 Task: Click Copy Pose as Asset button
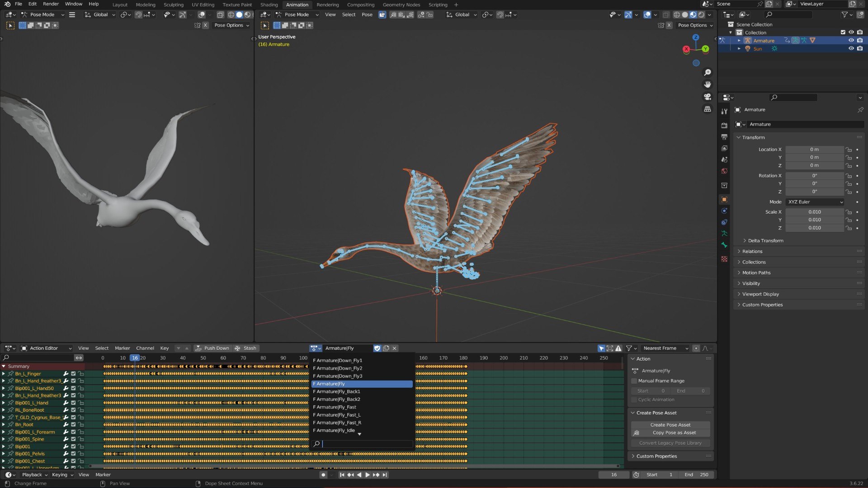[670, 433]
